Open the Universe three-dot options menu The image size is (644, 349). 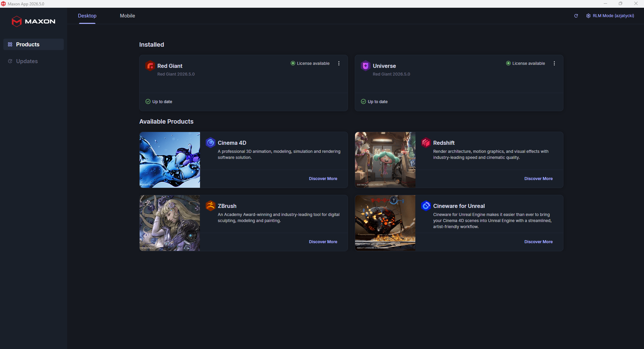[554, 63]
